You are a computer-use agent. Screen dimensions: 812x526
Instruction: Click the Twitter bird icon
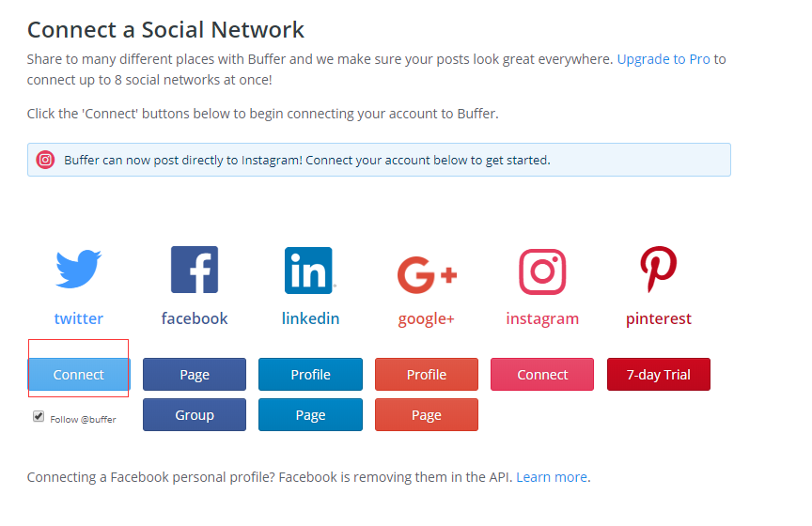(x=79, y=269)
